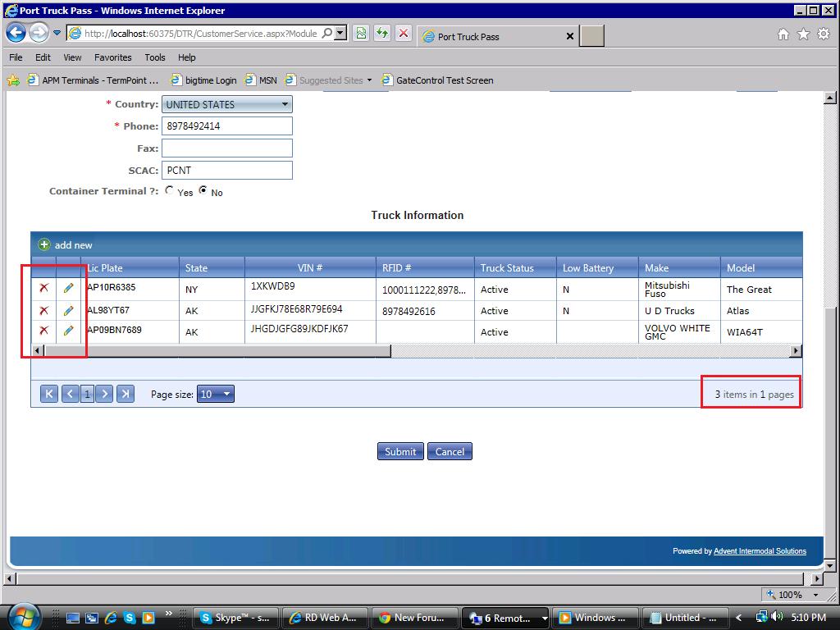The height and width of the screenshot is (630, 840).
Task: Open APM Terminals - TermPoint favorite
Action: (x=94, y=80)
